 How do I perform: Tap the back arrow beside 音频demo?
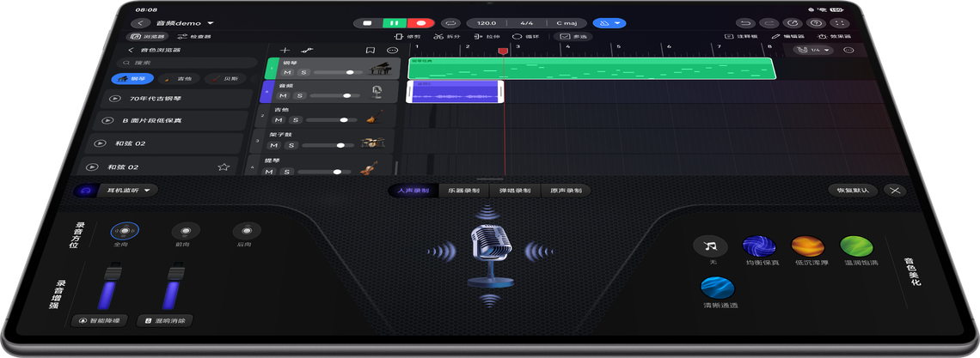tap(140, 23)
